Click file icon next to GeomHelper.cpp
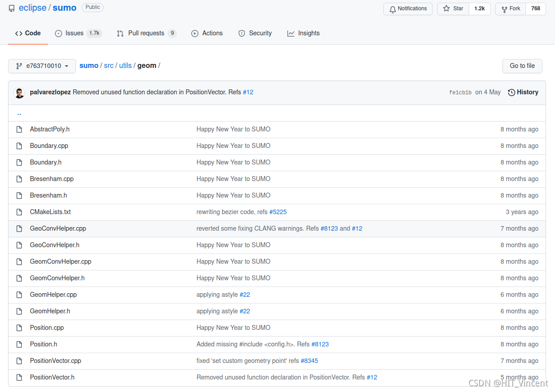This screenshot has height=392, width=555. click(x=19, y=295)
